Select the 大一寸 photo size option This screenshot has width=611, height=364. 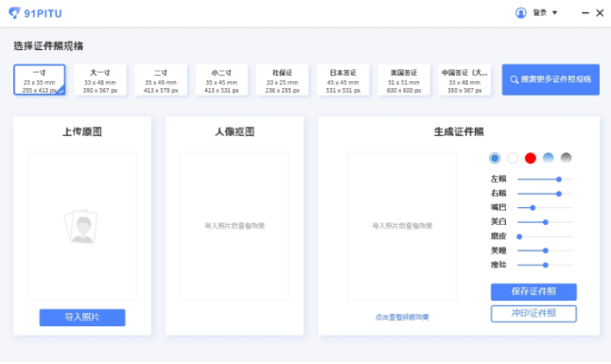100,80
